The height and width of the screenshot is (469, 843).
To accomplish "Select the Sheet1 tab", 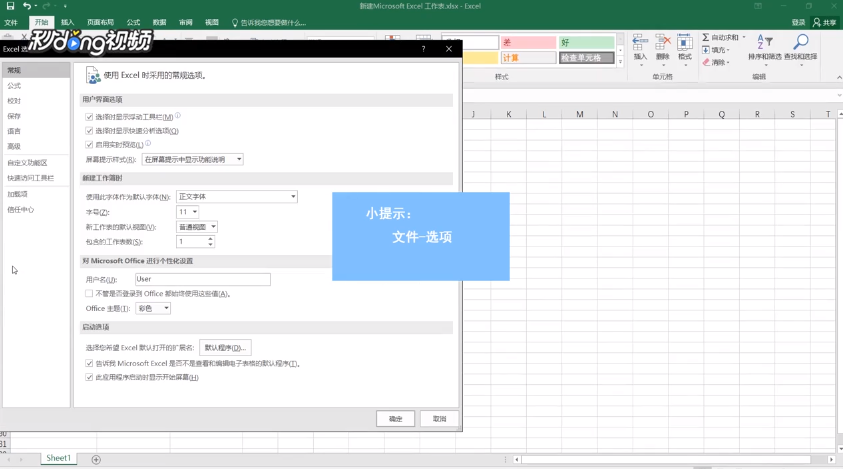I will (x=59, y=458).
